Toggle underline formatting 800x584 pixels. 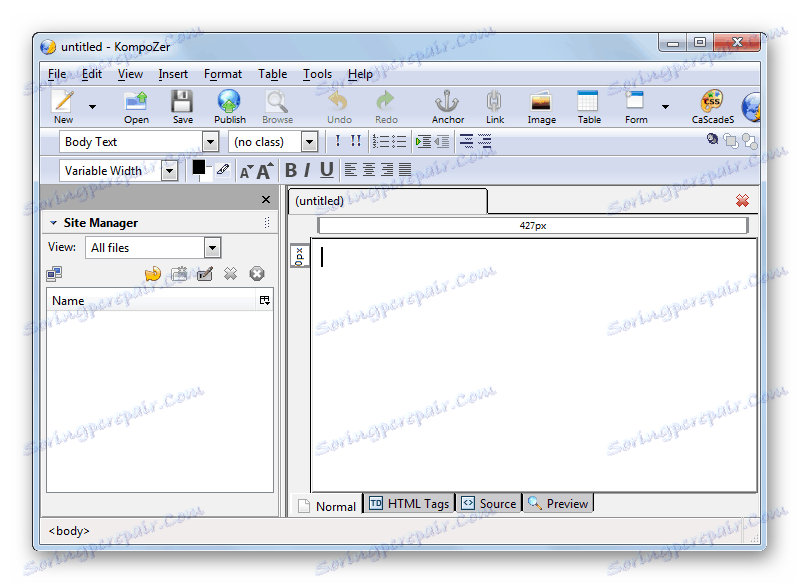(326, 170)
